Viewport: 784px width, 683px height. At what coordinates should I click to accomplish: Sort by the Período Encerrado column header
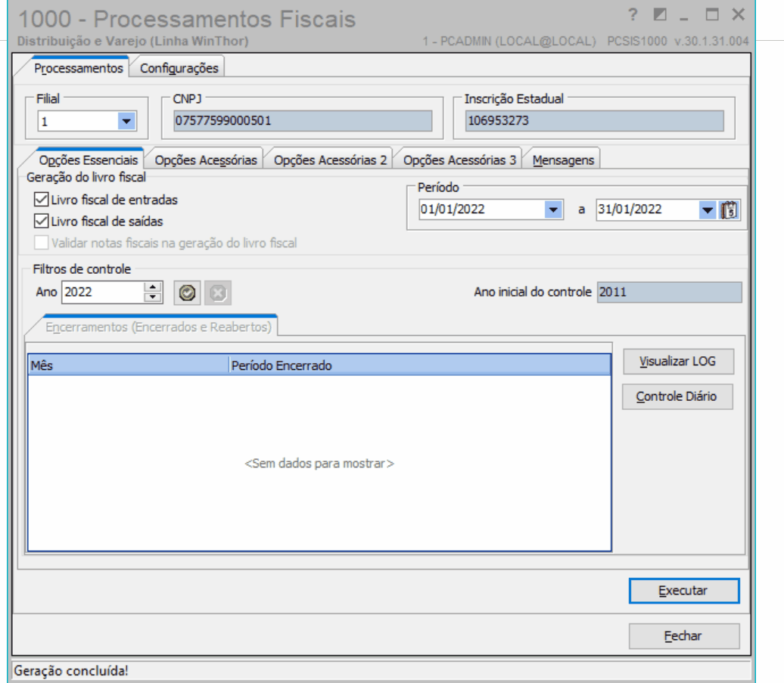[419, 365]
